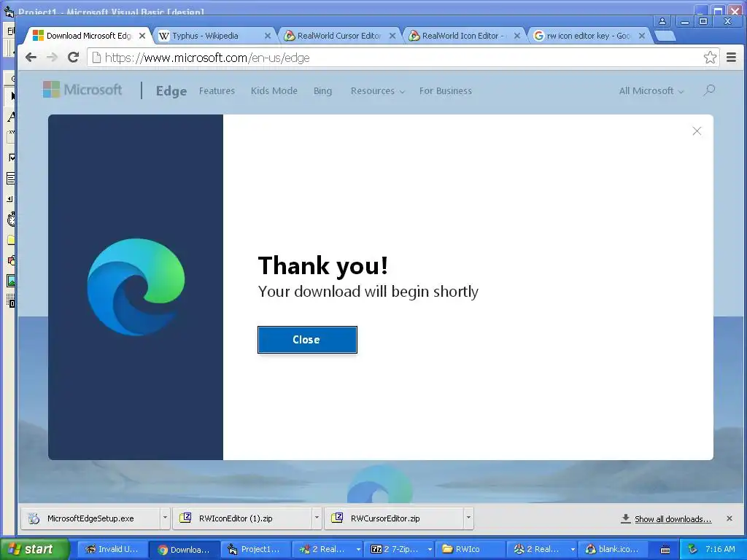Screen dimensions: 747x560
Task: Open downloaded MicrosoftEdgeSetup.exe item
Action: (90, 518)
